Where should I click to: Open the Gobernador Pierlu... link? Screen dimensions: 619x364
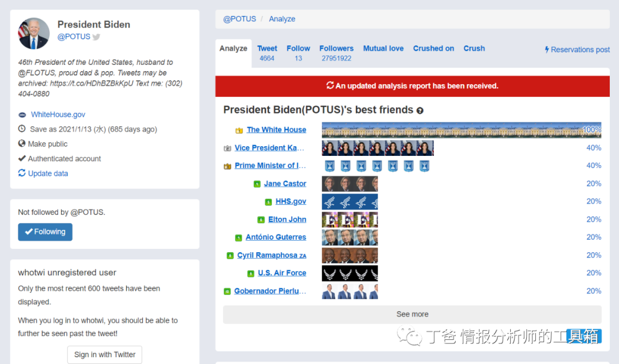[x=270, y=291]
